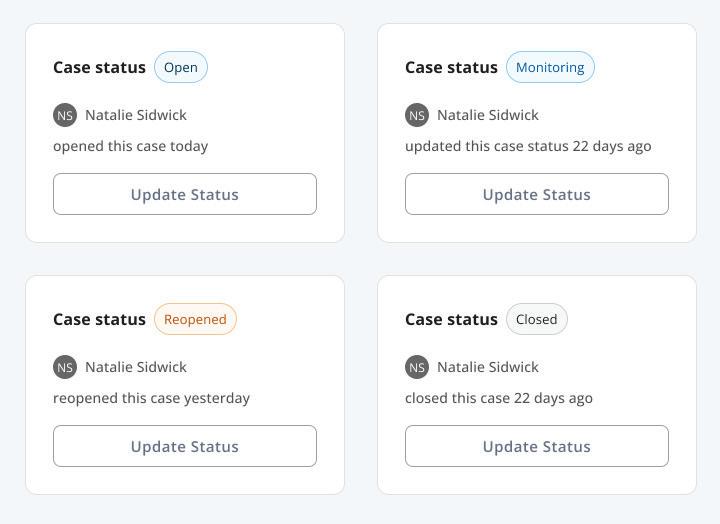Open Natalie Sidwick's name in the Open card

136,115
